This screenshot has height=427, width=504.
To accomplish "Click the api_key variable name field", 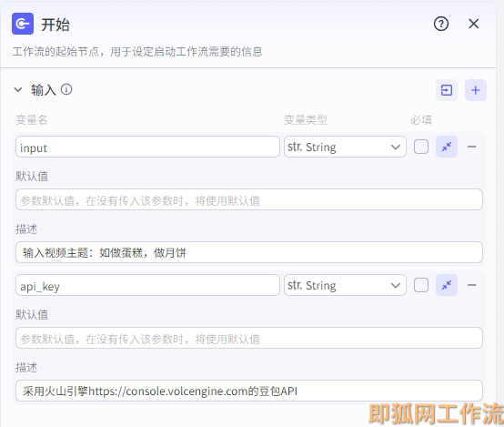I will [x=147, y=285].
